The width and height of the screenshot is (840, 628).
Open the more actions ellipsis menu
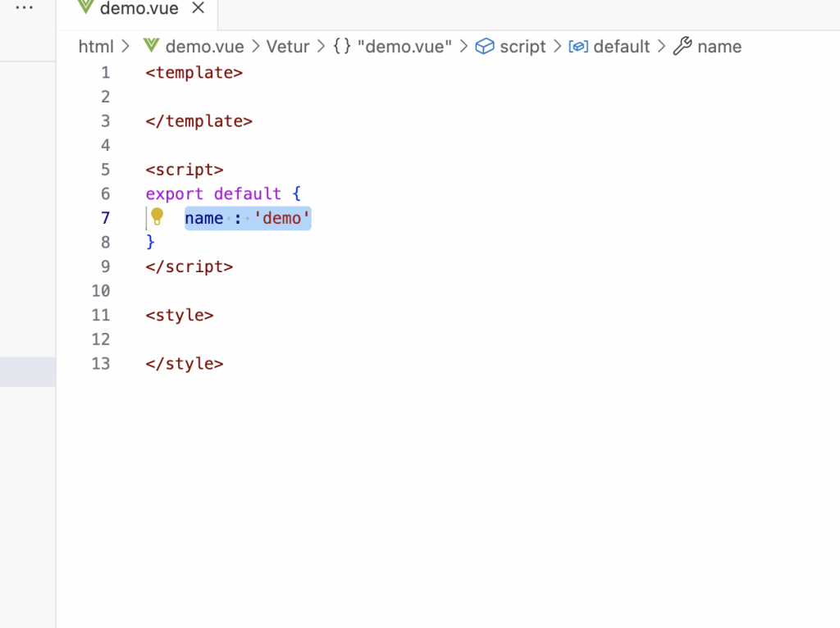[x=24, y=7]
